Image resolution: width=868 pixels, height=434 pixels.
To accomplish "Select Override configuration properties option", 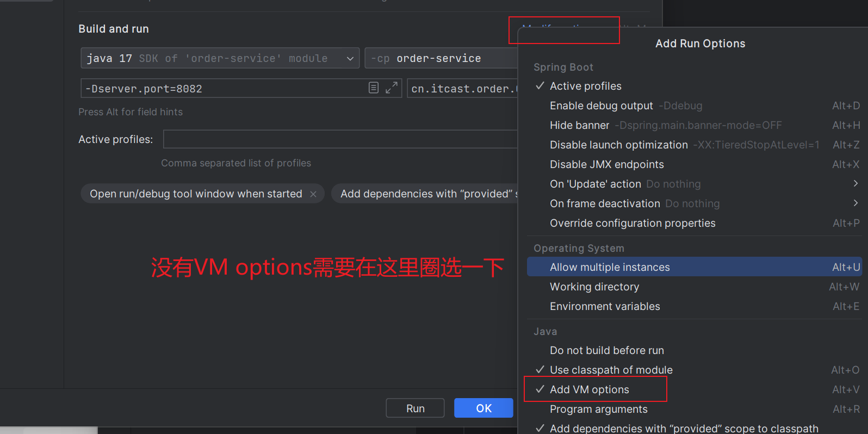I will [x=695, y=223].
